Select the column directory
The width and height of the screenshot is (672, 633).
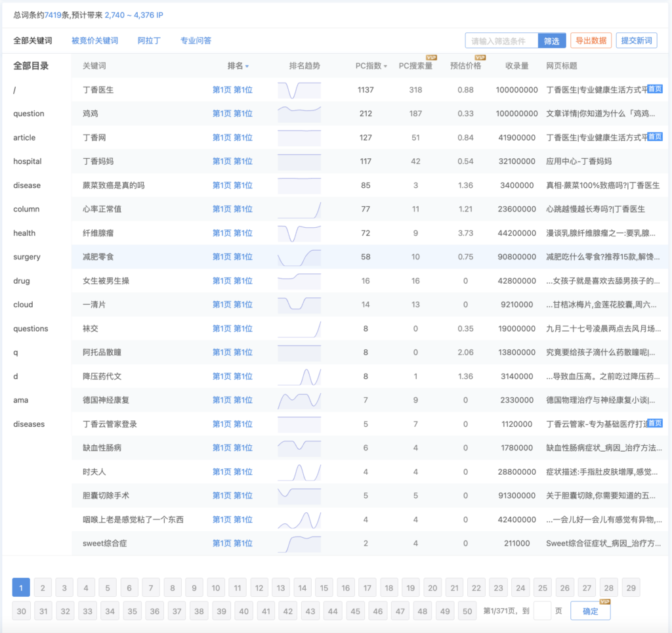point(26,209)
